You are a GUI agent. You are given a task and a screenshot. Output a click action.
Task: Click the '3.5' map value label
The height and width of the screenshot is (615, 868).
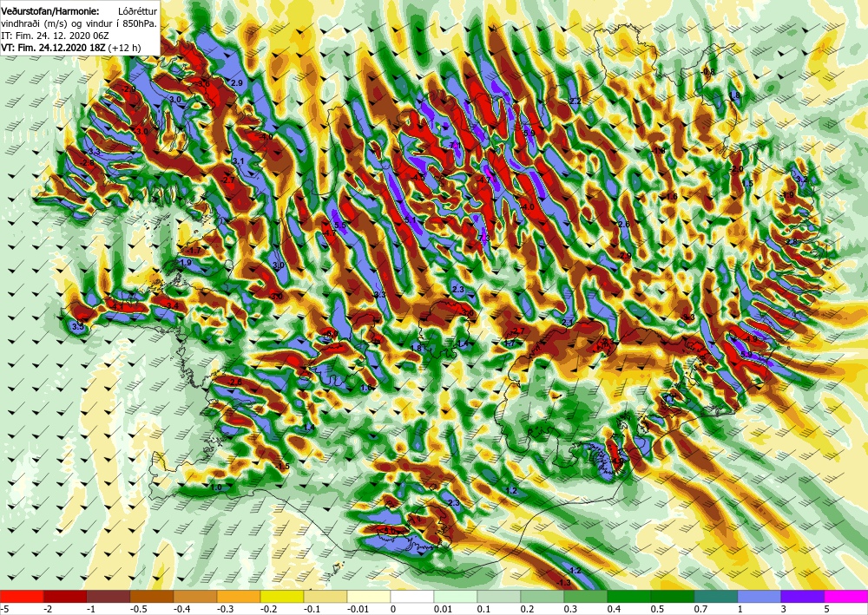click(78, 327)
